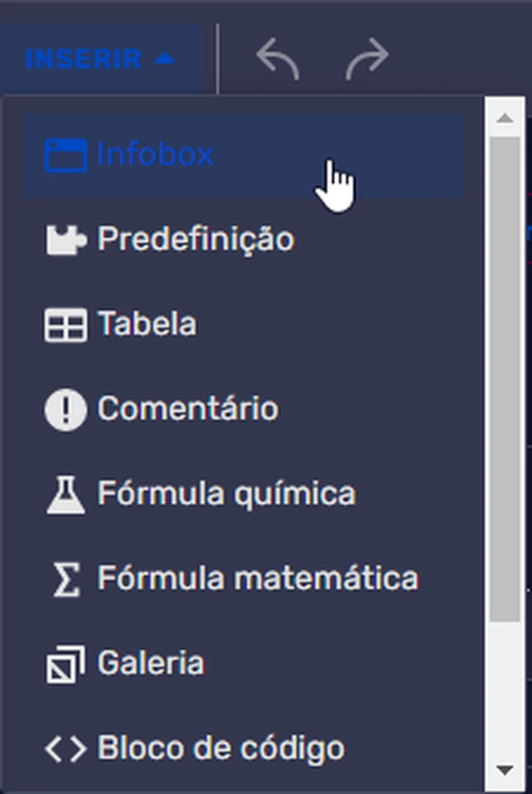Click the Galeria images icon

(66, 664)
